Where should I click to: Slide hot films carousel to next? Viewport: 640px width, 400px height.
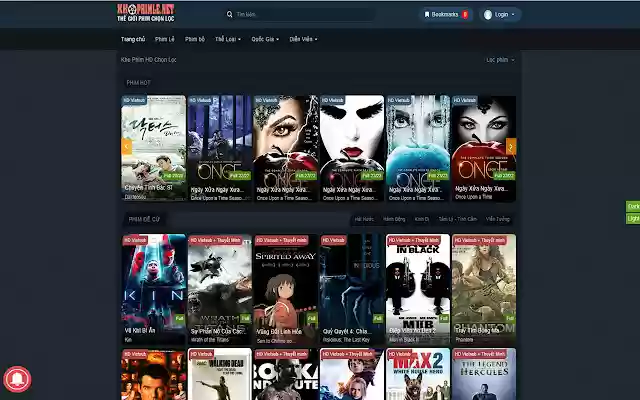coord(511,146)
